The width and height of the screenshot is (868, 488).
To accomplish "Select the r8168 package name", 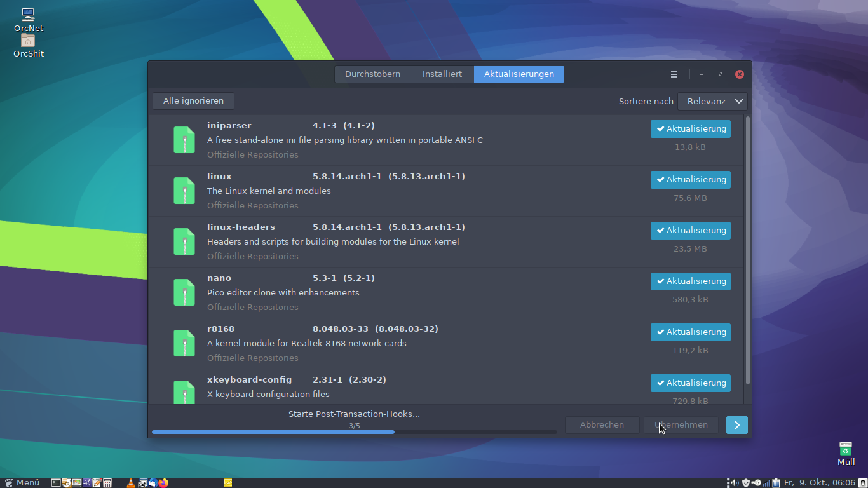I will (220, 329).
